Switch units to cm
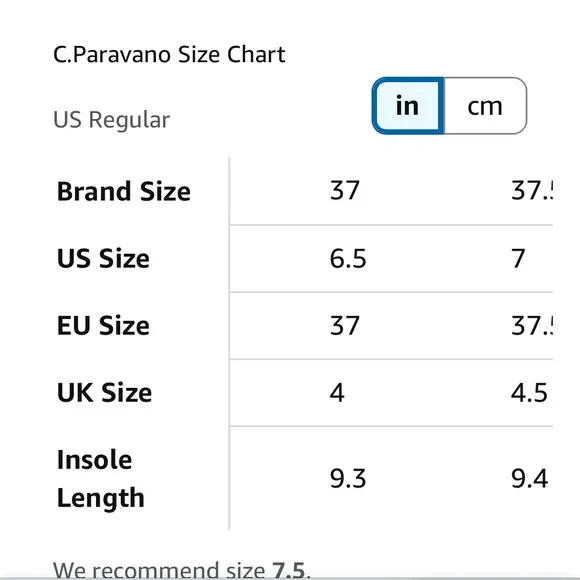This screenshot has width=580, height=580. (485, 106)
